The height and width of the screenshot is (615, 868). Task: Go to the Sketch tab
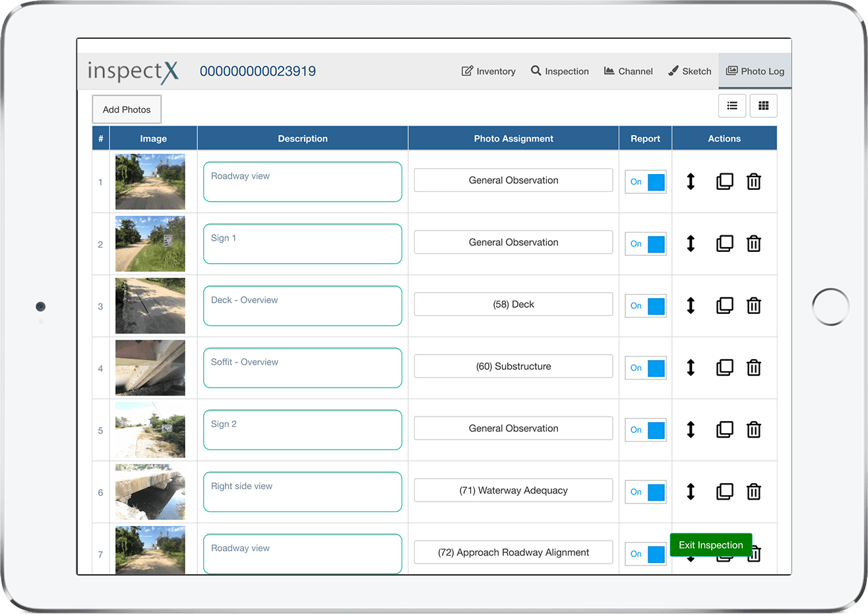click(x=689, y=71)
